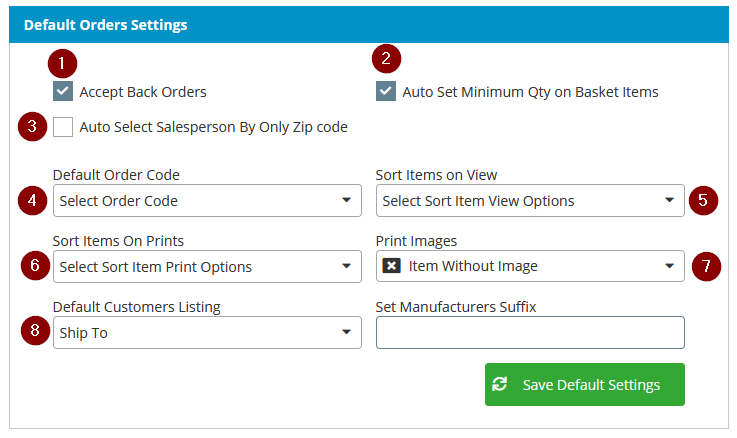Click the red number 6 marker
Image resolution: width=737 pixels, height=438 pixels.
(35, 266)
